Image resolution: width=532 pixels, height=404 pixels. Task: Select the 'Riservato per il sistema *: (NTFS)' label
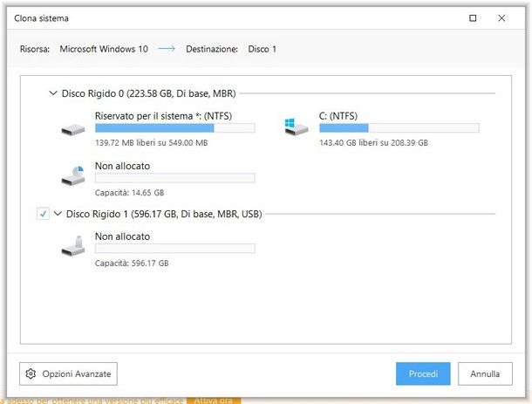pyautogui.click(x=164, y=116)
